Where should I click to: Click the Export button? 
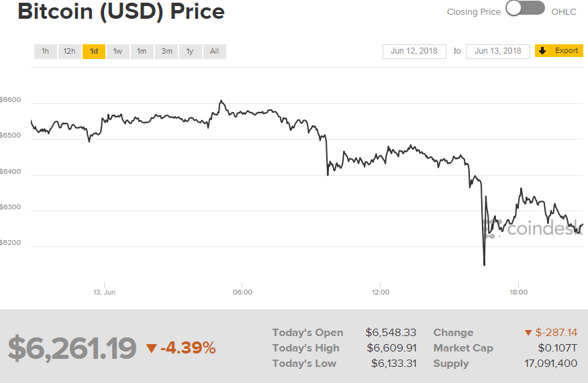(558, 50)
